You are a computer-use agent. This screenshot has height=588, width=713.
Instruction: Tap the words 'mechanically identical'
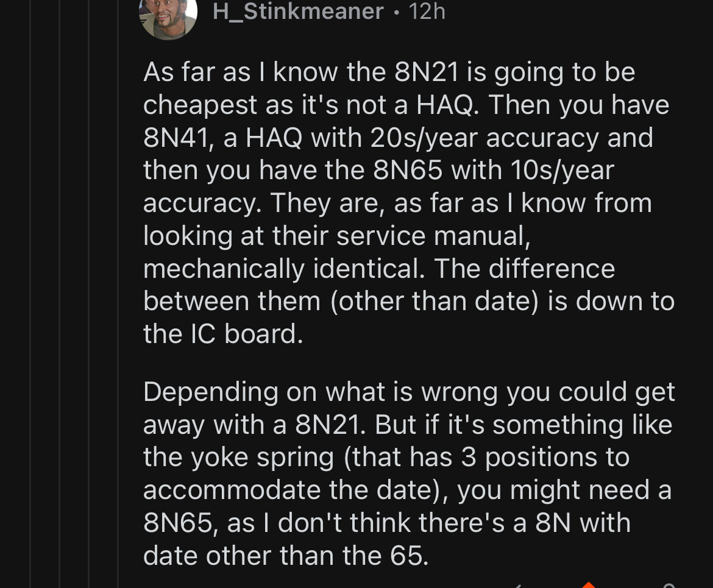(284, 268)
